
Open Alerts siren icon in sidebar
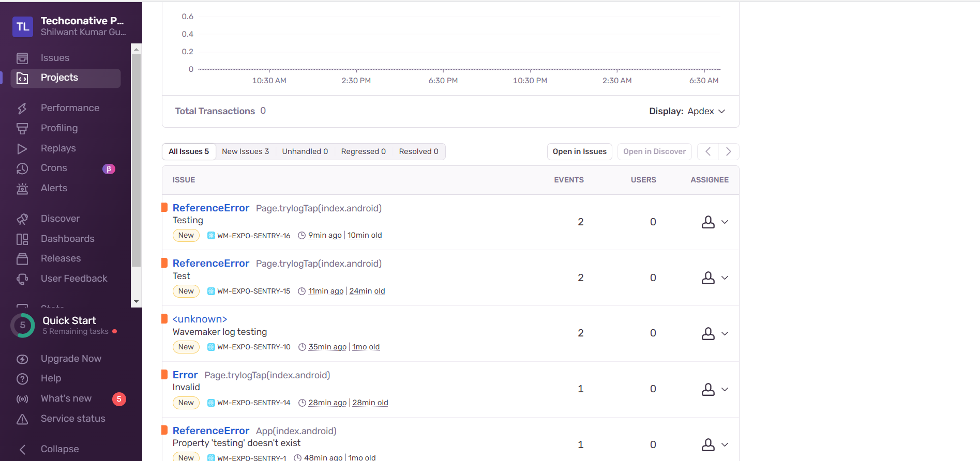tap(22, 189)
